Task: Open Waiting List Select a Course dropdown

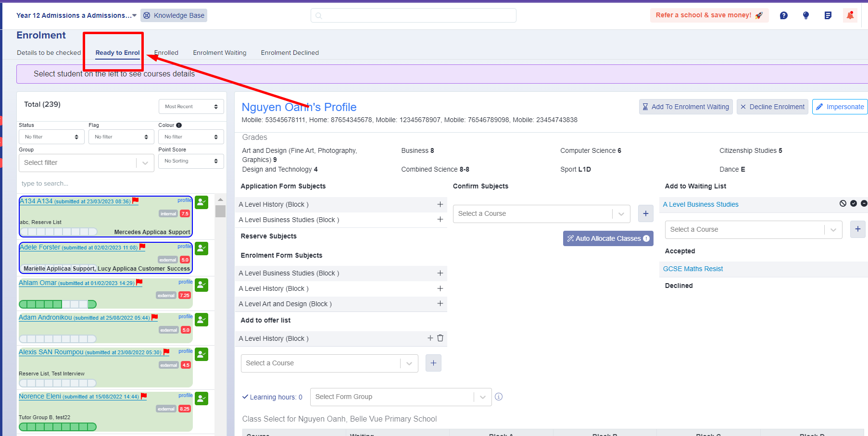Action: click(x=754, y=229)
